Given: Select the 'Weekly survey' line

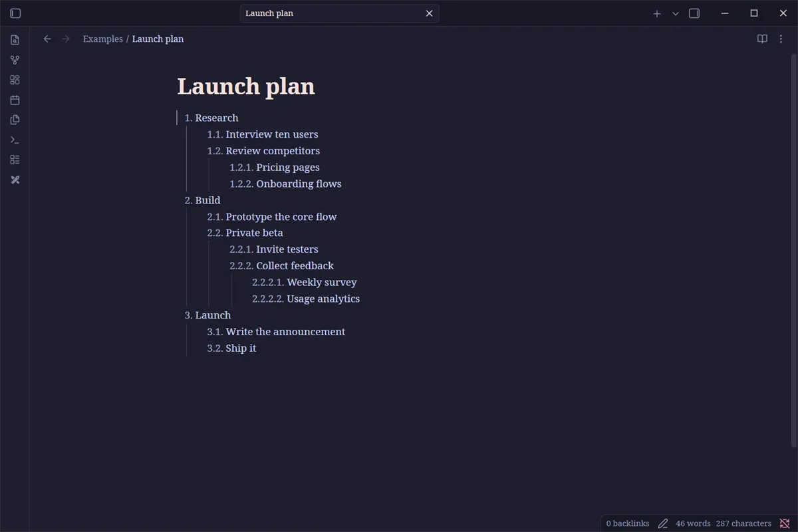Looking at the screenshot, I should click(322, 282).
